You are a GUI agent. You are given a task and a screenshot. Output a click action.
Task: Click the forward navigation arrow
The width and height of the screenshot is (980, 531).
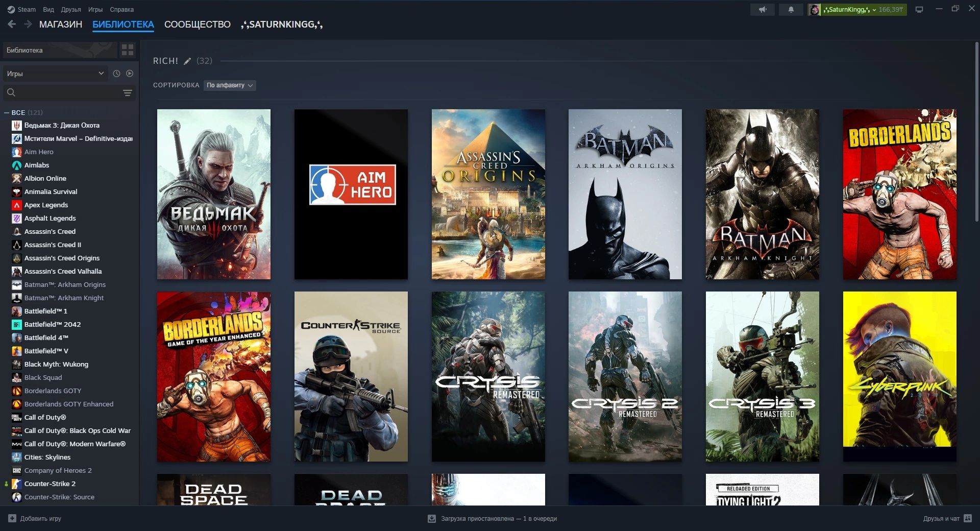[28, 24]
